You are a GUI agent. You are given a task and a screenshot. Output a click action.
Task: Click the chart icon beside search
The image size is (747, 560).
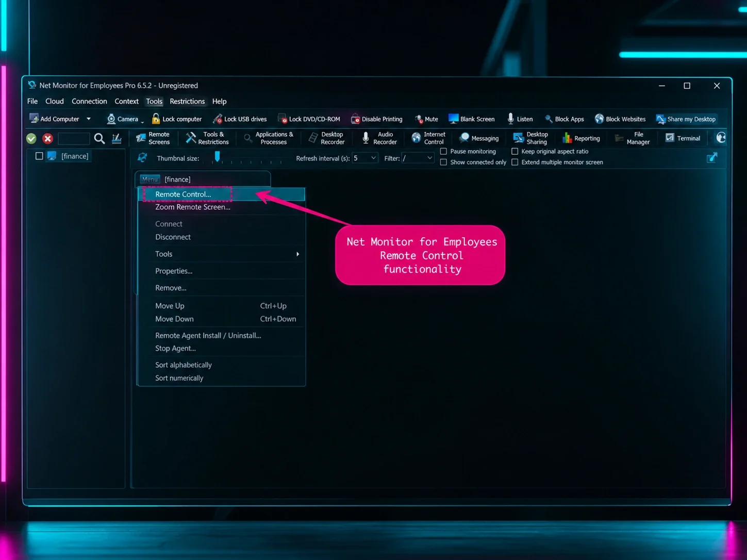117,138
